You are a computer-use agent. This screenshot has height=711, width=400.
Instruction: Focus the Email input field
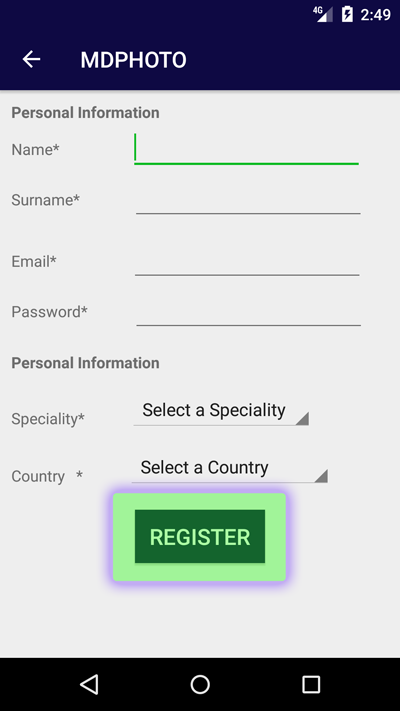click(x=247, y=261)
